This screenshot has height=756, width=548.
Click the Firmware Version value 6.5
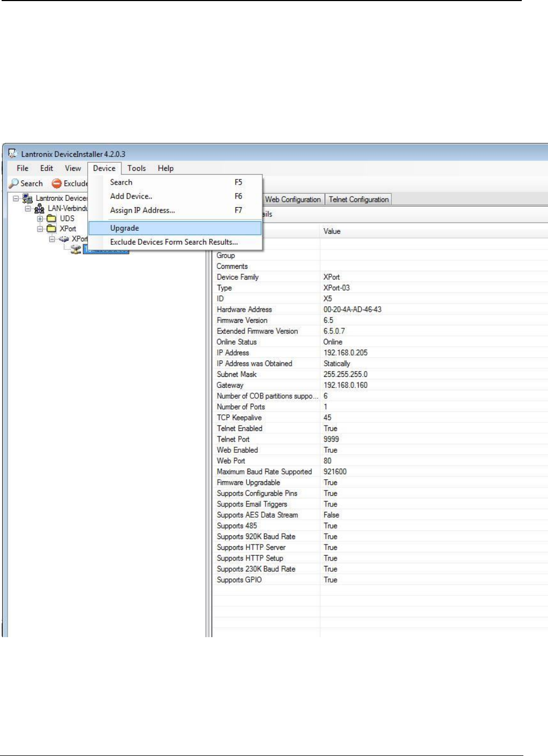[328, 320]
